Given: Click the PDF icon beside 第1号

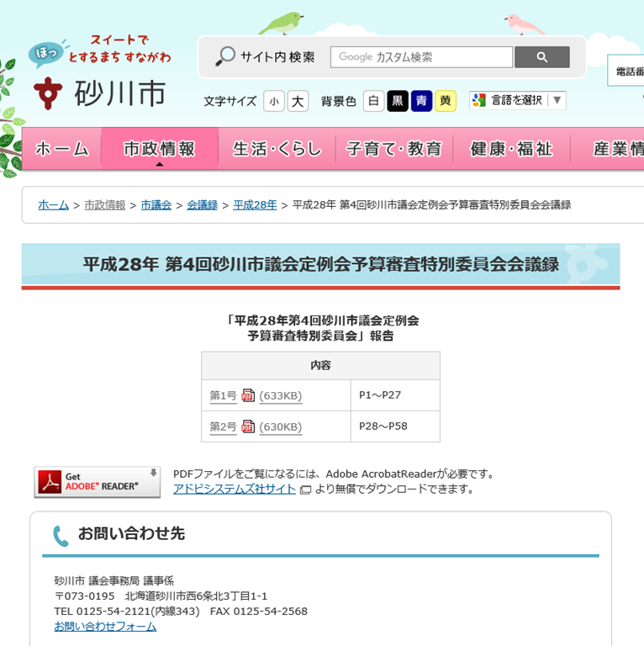Looking at the screenshot, I should pyautogui.click(x=248, y=395).
